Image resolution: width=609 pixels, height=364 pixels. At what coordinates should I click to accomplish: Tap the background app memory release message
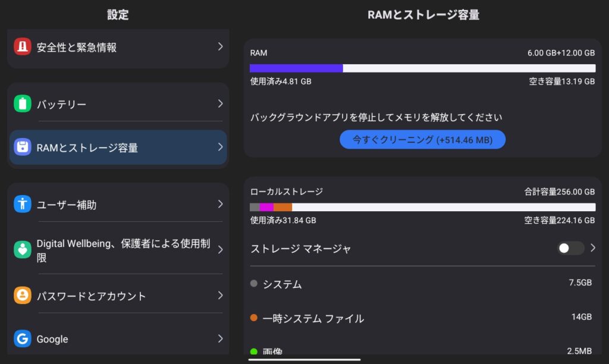(376, 117)
